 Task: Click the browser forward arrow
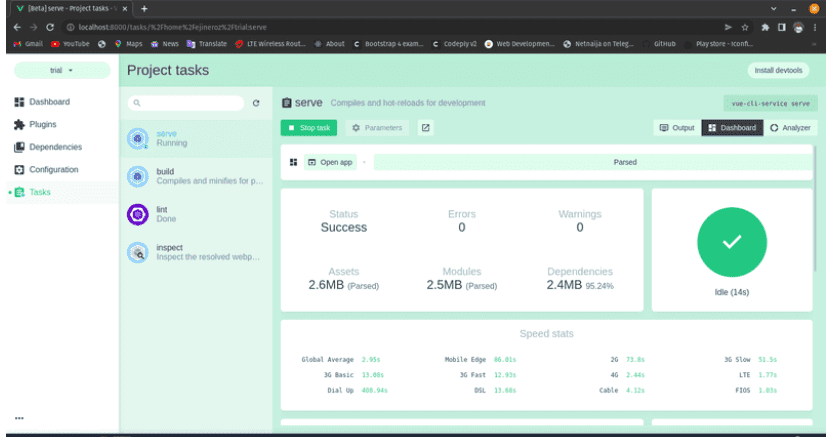click(x=33, y=27)
